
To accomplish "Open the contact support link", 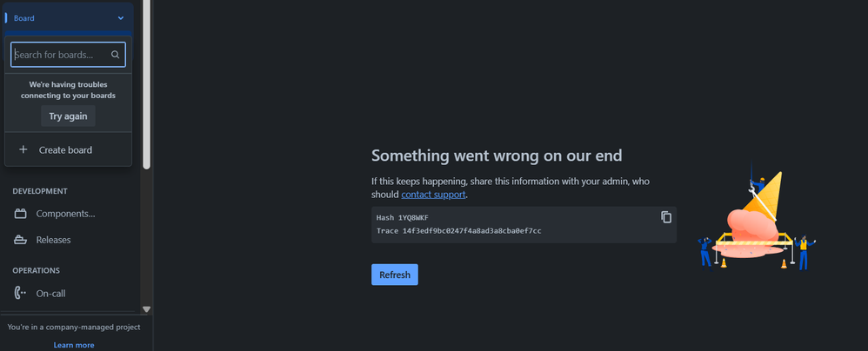I will point(433,195).
